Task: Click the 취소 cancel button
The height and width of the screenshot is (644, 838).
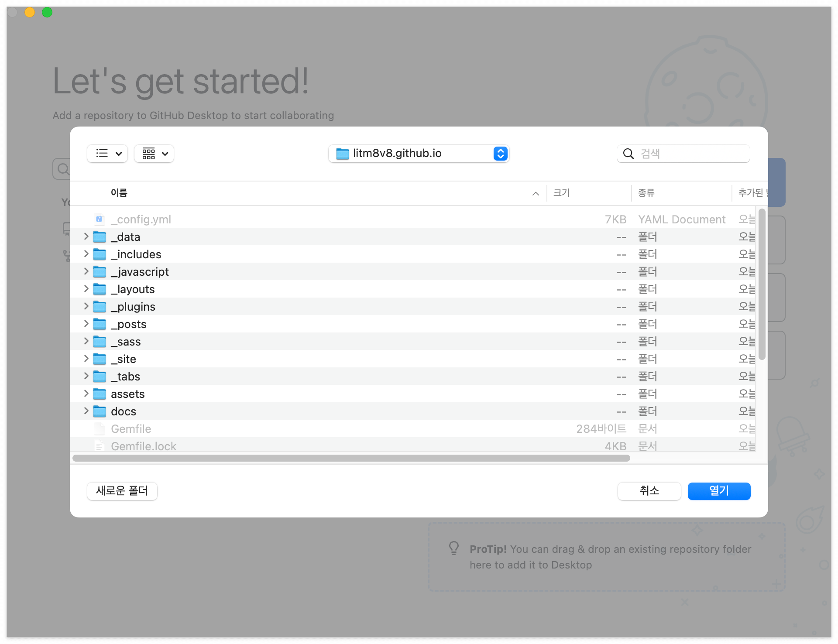Action: 649,491
